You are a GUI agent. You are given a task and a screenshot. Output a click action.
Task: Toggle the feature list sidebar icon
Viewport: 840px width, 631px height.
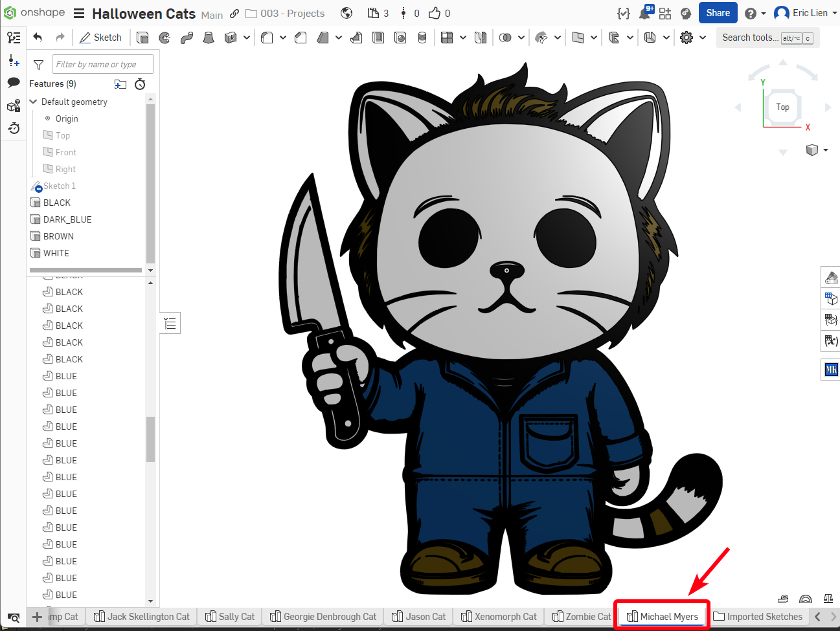14,38
